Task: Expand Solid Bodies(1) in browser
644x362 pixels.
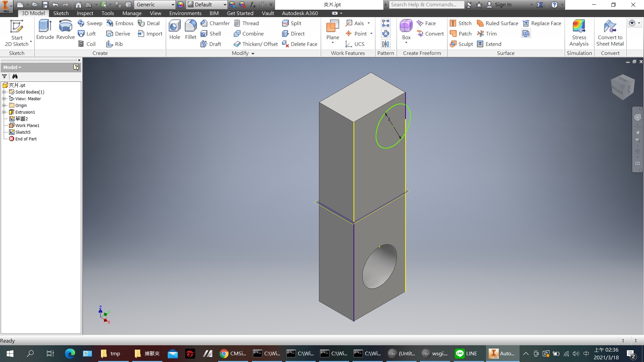Action: [4, 92]
